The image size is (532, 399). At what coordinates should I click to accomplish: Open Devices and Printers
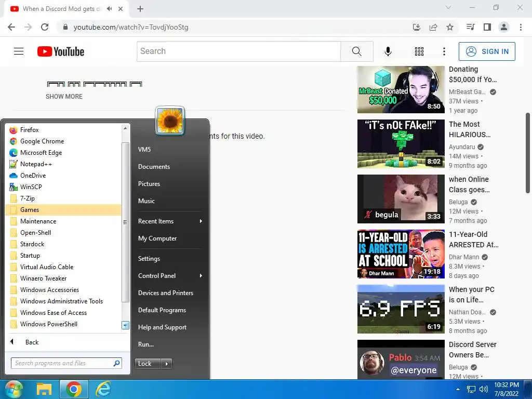(170, 293)
